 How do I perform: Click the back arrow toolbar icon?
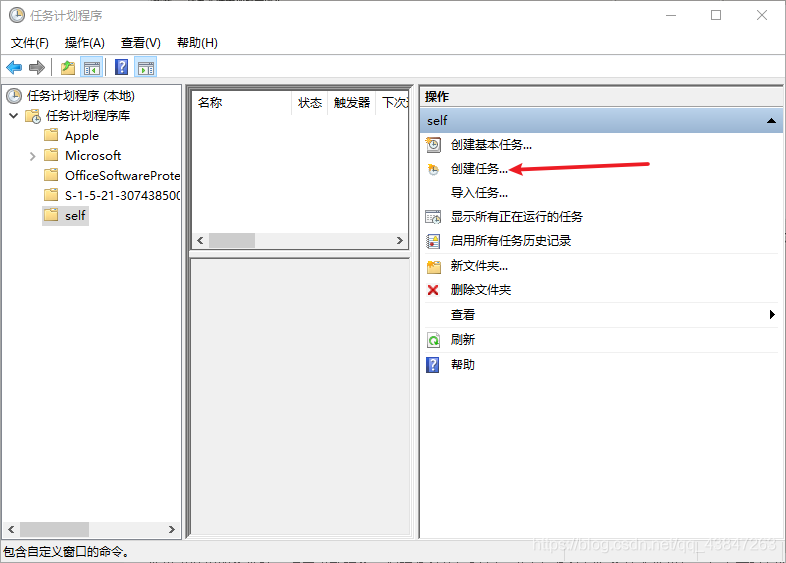pos(14,67)
